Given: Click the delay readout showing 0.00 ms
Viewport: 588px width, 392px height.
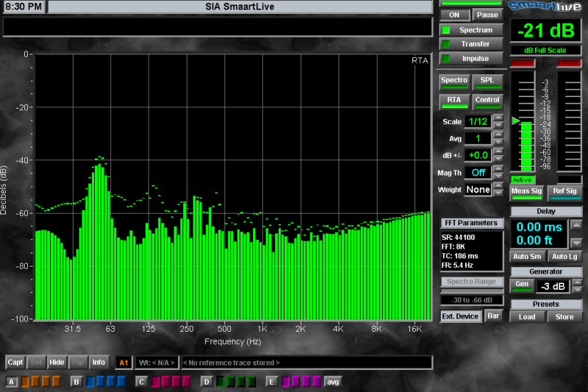Looking at the screenshot, I should click(539, 227).
